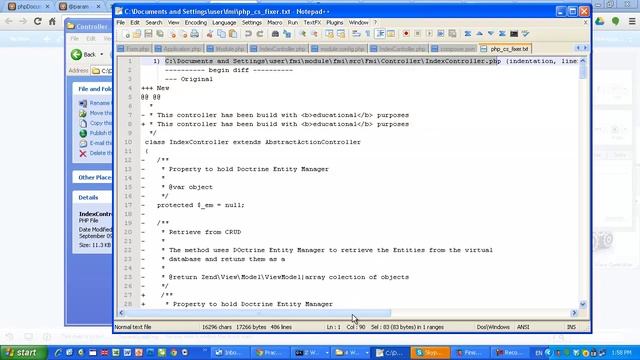Screen dimensions: 640x360
Task: Click the Save All toolbar icon
Action: click(x=160, y=34)
